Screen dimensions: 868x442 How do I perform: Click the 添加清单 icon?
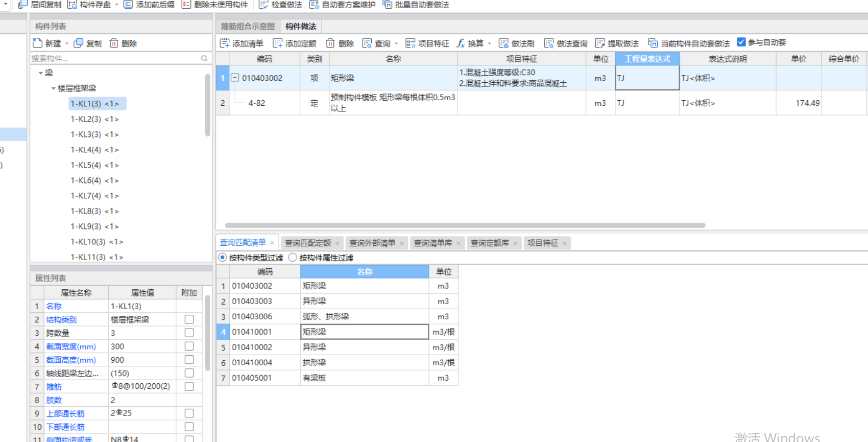[x=225, y=43]
